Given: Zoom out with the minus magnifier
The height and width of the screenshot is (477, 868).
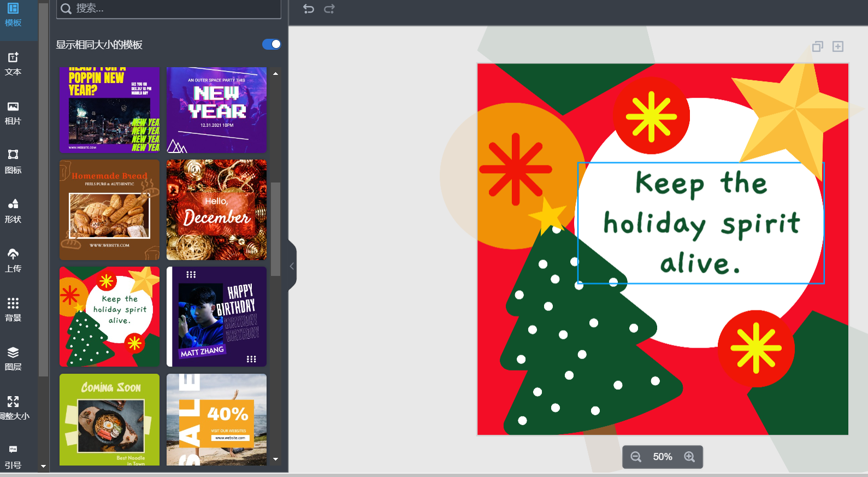Looking at the screenshot, I should click(x=636, y=457).
